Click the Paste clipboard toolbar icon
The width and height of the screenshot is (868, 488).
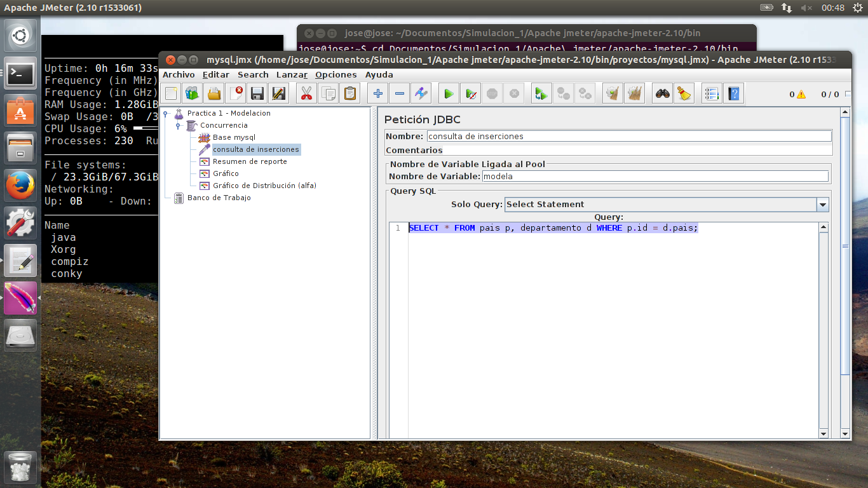[349, 94]
